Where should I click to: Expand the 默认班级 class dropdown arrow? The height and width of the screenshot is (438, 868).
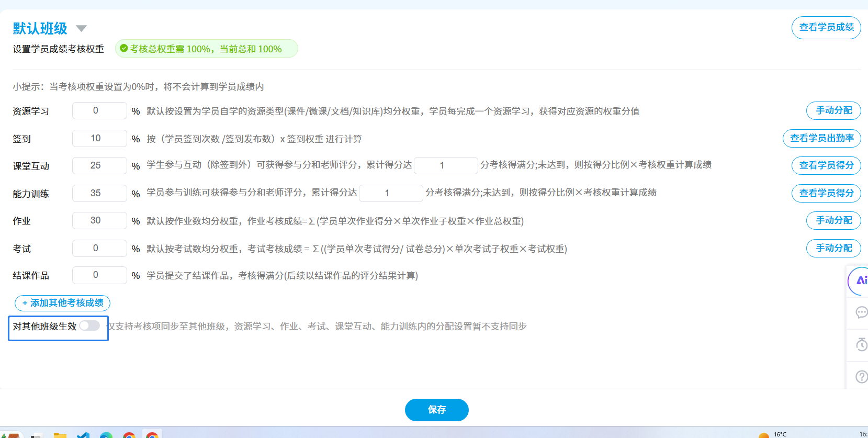[x=81, y=28]
